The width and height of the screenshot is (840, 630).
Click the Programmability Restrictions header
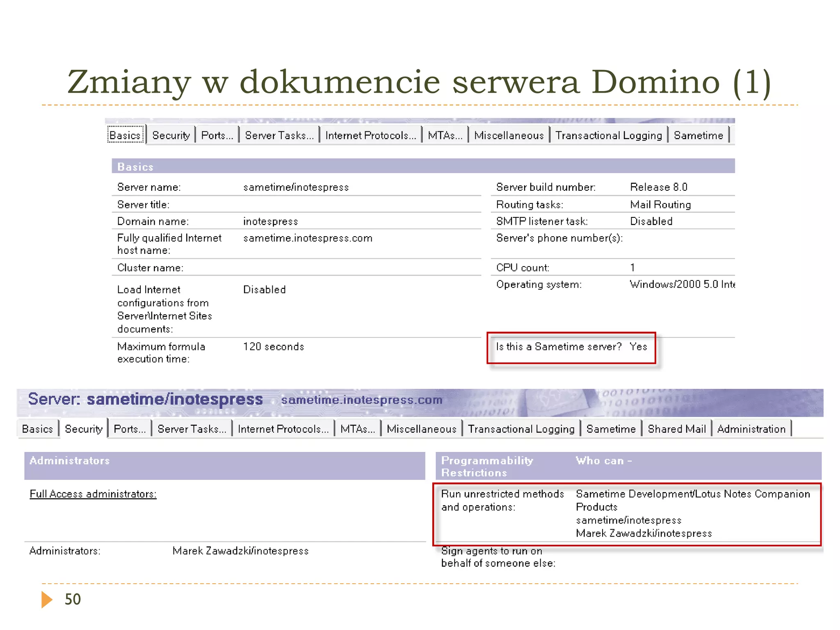(487, 467)
